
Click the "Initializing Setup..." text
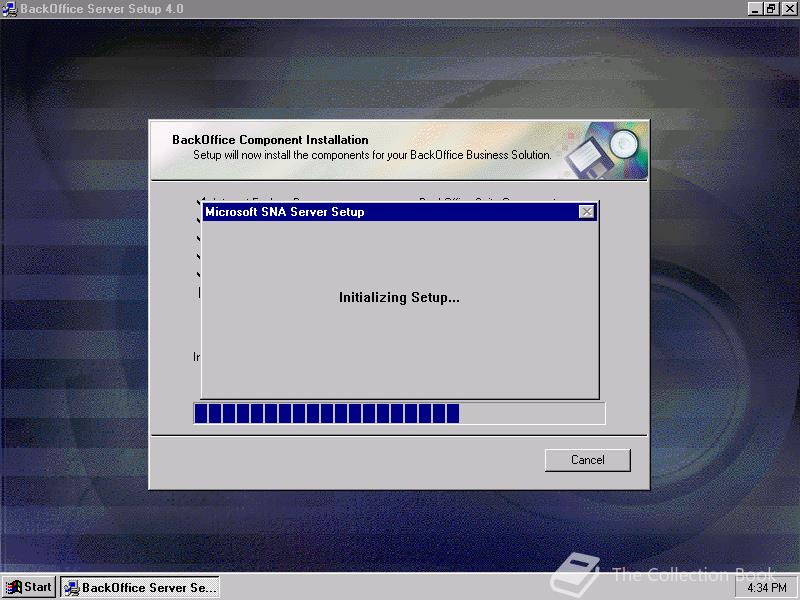[399, 297]
